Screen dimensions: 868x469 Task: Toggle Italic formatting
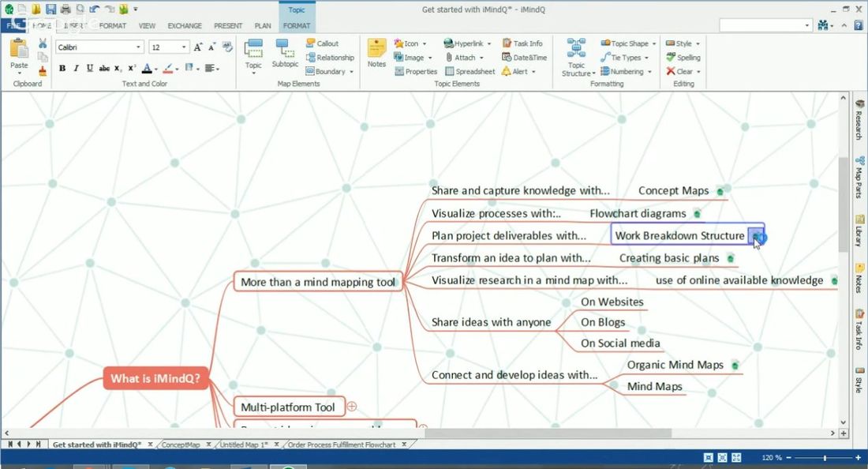pyautogui.click(x=76, y=68)
